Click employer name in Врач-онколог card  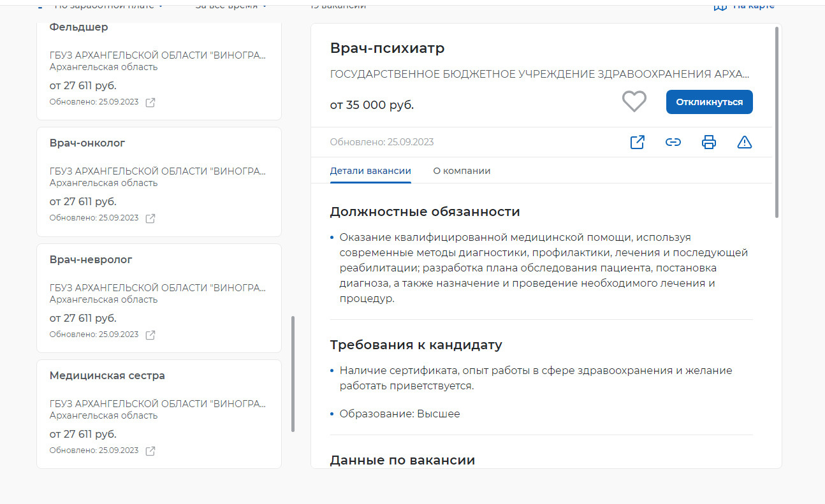click(x=157, y=171)
